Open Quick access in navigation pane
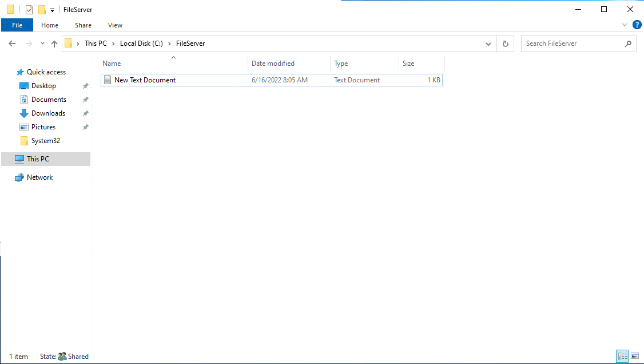Image resolution: width=644 pixels, height=364 pixels. (46, 72)
